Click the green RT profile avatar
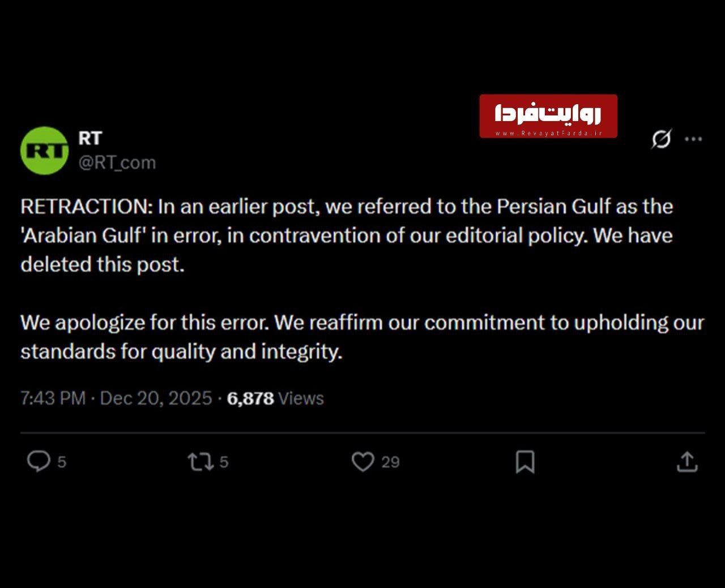This screenshot has height=588, width=725. tap(44, 151)
